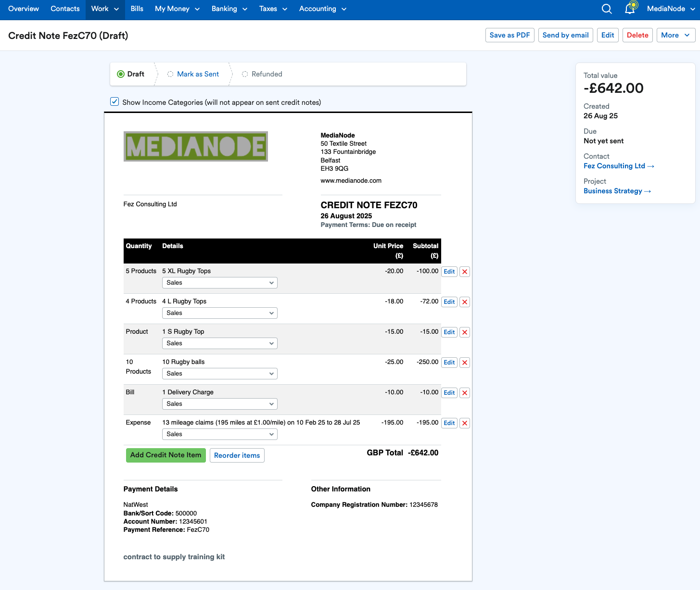Image resolution: width=700 pixels, height=590 pixels.
Task: Open income category dropdown for XL Rugby Tops
Action: (219, 283)
